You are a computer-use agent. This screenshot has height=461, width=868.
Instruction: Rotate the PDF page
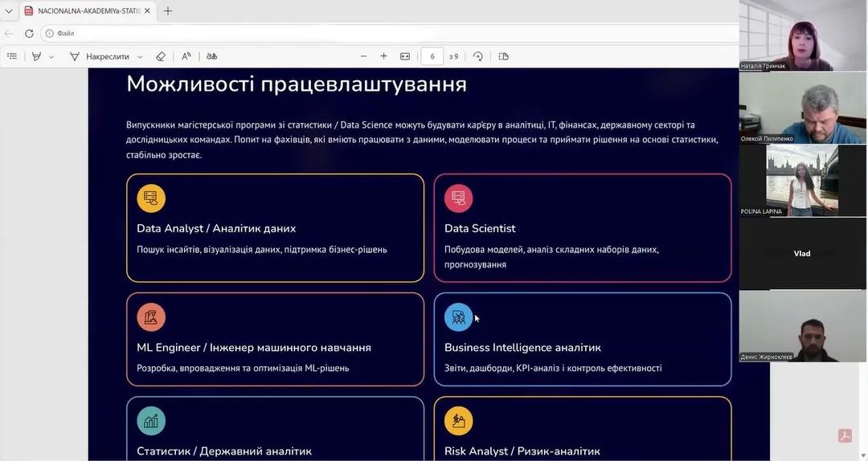pyautogui.click(x=478, y=56)
